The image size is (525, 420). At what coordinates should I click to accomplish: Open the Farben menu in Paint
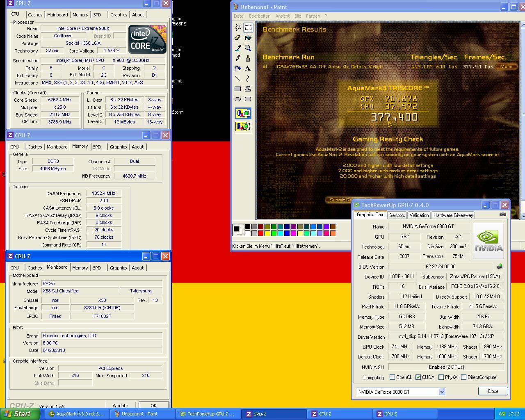coord(313,16)
